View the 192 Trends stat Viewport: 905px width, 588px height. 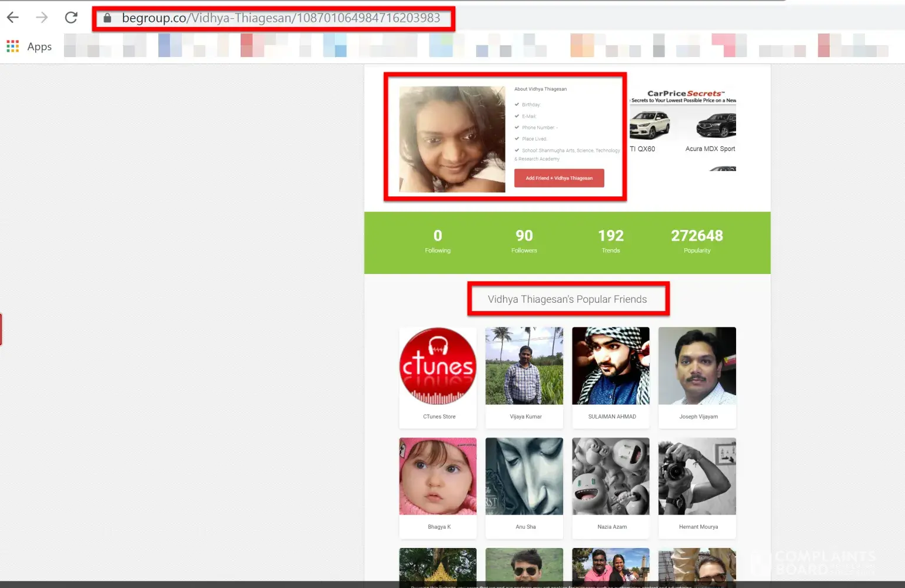(x=610, y=241)
